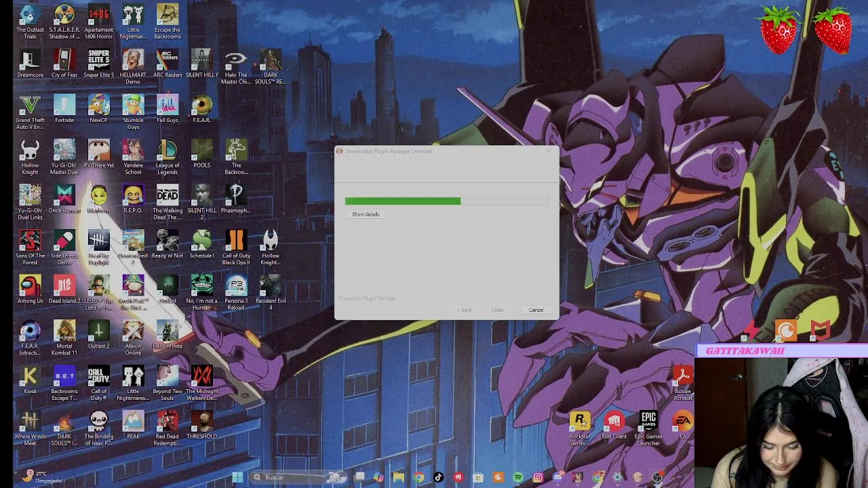Select the ARC Raiders icon
The height and width of the screenshot is (488, 868).
coord(167,64)
